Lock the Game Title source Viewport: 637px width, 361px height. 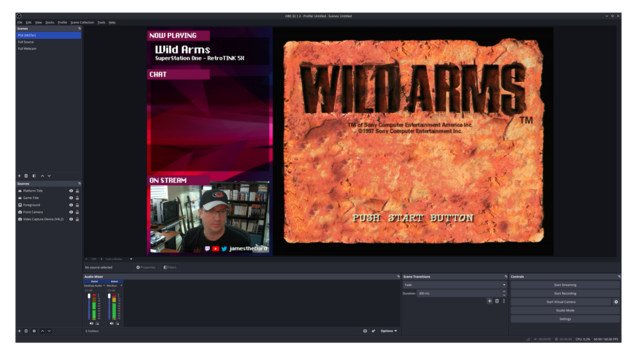click(x=77, y=198)
